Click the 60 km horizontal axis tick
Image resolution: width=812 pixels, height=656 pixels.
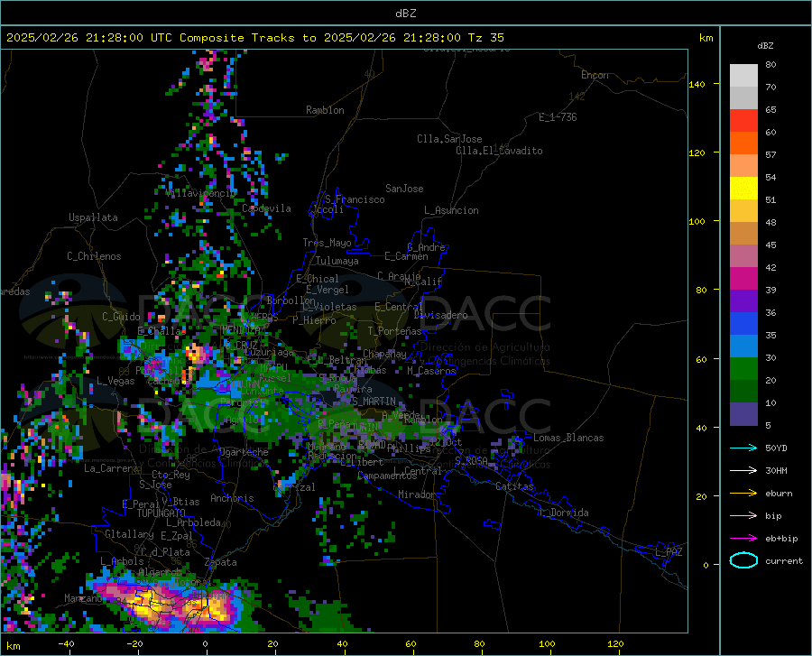411,644
